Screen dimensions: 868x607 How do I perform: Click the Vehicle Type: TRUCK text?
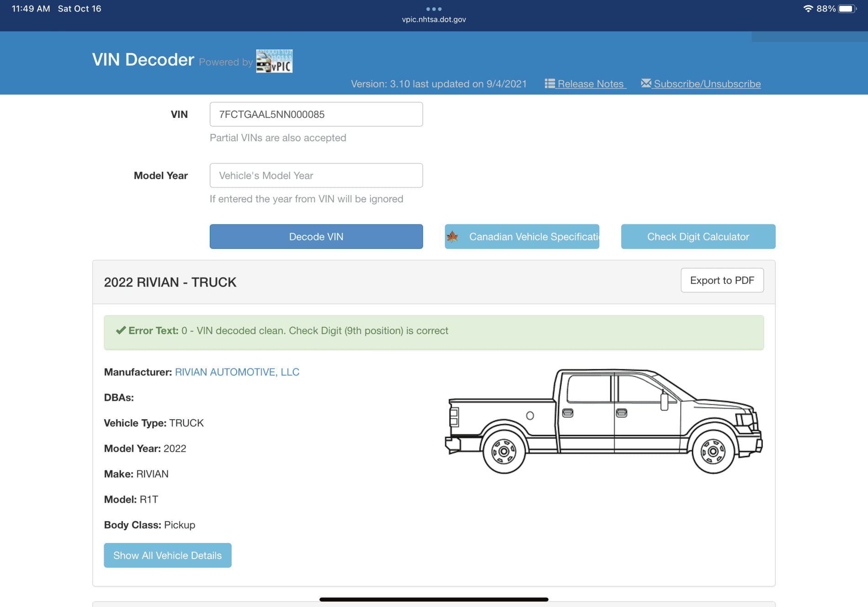(x=154, y=423)
